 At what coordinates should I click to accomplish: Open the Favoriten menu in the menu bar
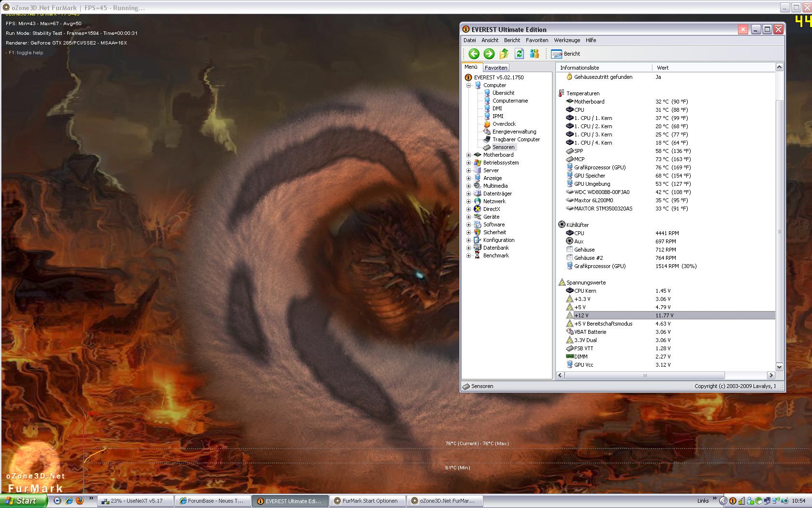(537, 40)
